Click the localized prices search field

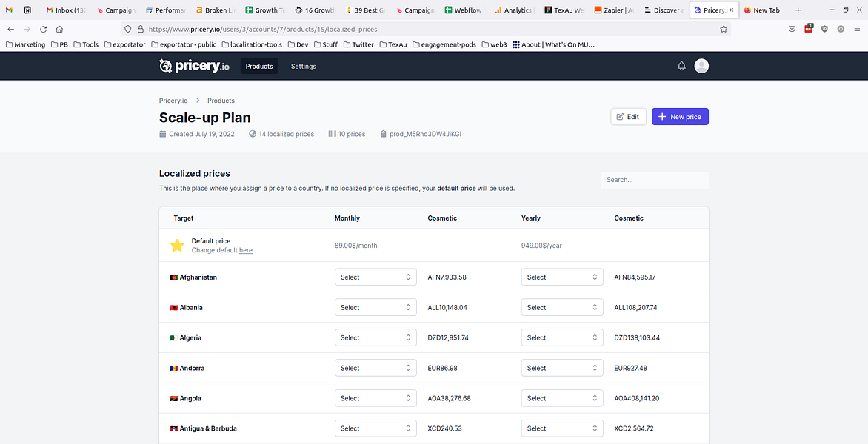coord(655,180)
